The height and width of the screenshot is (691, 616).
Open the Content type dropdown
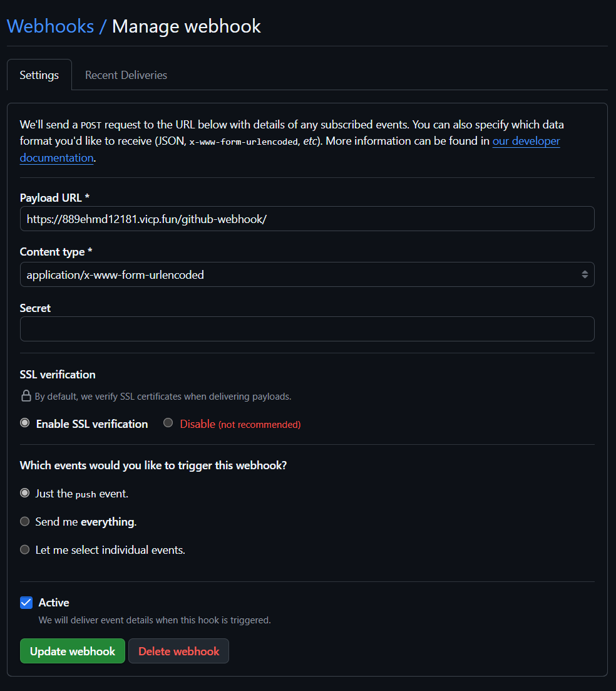tap(307, 274)
